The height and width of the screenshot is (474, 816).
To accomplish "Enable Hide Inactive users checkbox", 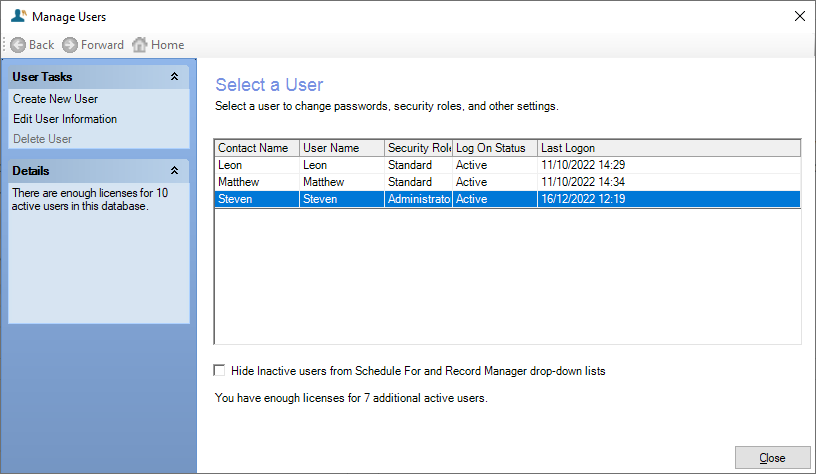I will [x=220, y=370].
